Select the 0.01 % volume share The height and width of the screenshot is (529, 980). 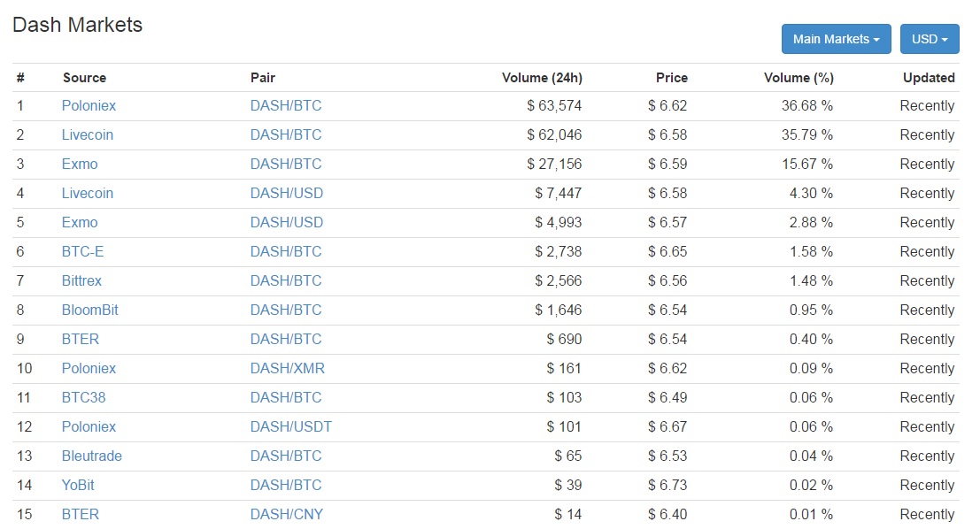tap(811, 515)
